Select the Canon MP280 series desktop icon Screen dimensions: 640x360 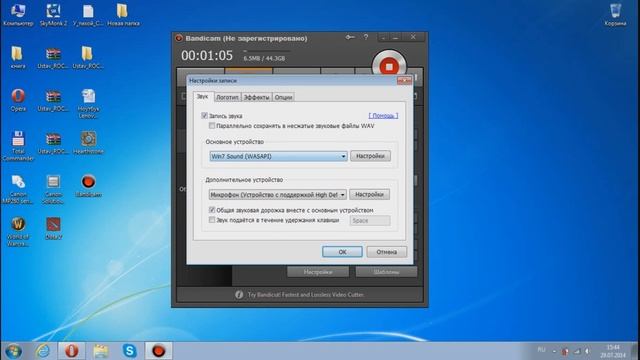(18, 189)
